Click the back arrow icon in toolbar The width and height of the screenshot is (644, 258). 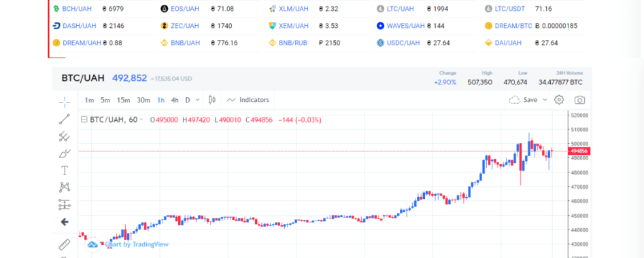(64, 222)
